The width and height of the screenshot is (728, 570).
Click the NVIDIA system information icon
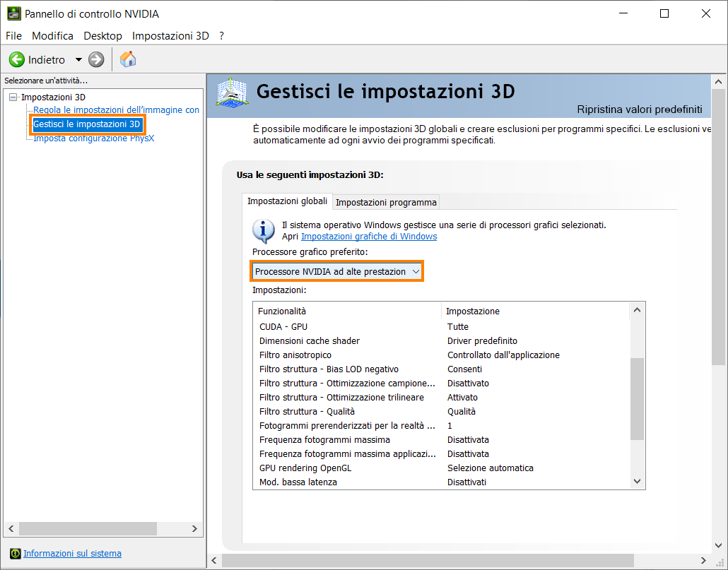pos(16,554)
